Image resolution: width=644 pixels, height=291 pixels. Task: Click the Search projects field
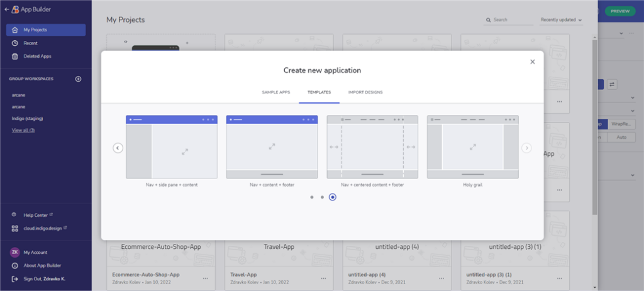click(509, 19)
